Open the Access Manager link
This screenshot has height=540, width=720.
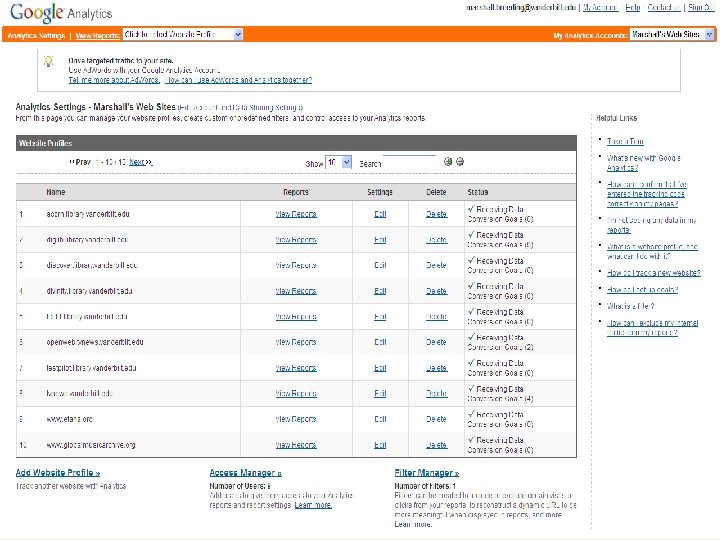pos(246,472)
